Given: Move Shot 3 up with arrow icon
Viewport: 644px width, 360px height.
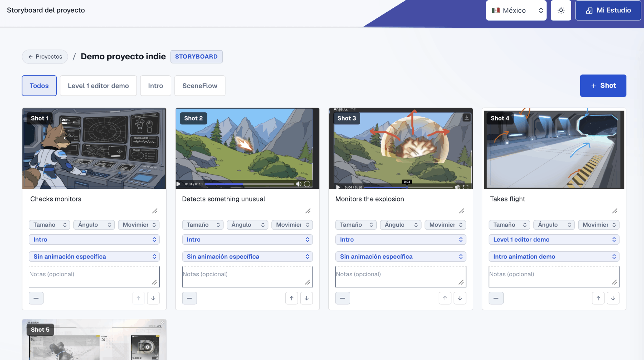Looking at the screenshot, I should click(x=445, y=298).
